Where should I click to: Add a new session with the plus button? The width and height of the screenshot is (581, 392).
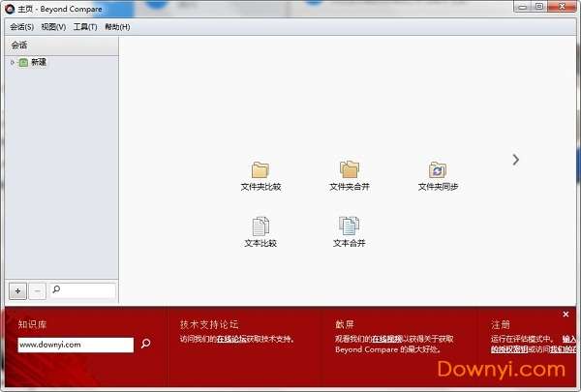(x=18, y=290)
